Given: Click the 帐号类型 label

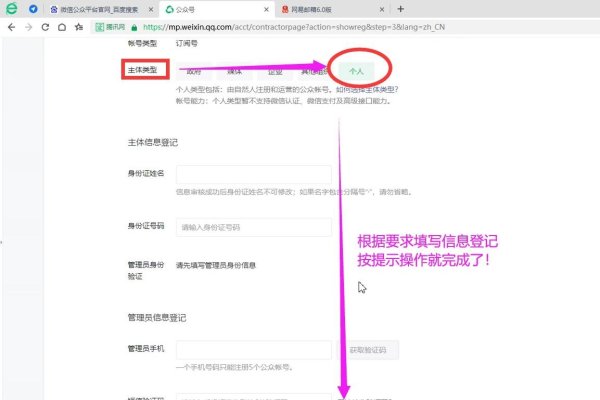Looking at the screenshot, I should click(x=142, y=43).
